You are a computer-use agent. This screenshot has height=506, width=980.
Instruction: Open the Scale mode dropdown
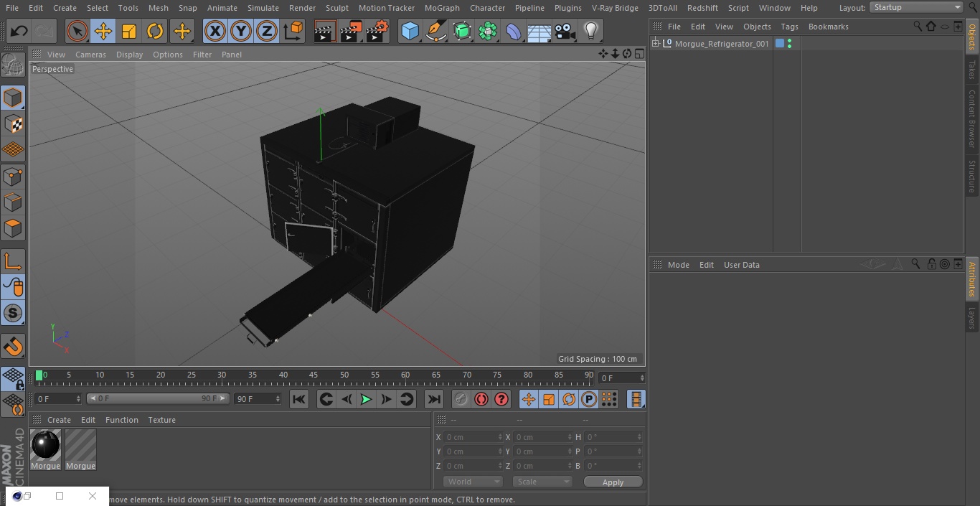[x=542, y=482]
